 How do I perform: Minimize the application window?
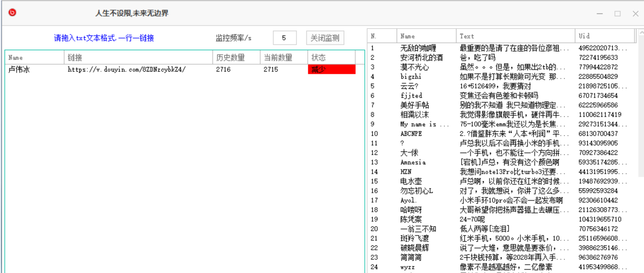(x=600, y=14)
